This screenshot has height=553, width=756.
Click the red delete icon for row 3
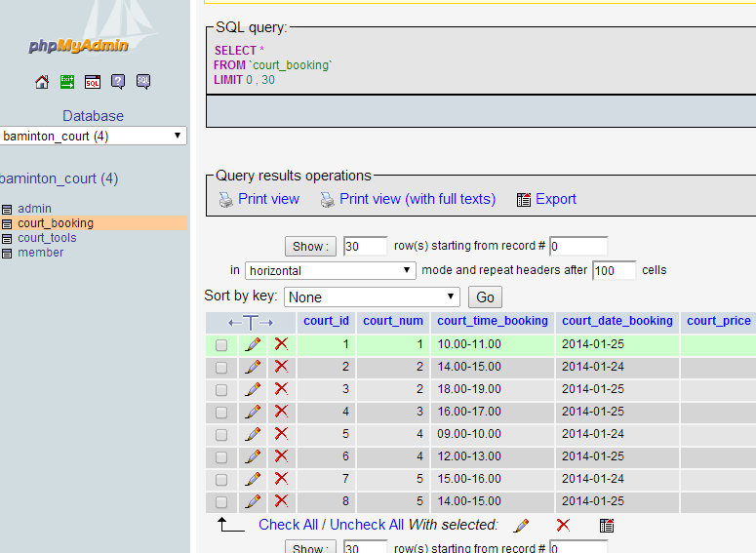pyautogui.click(x=281, y=389)
